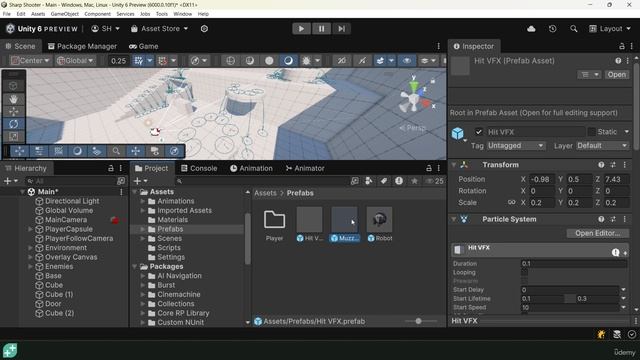The width and height of the screenshot is (640, 360).
Task: Open the Layout dropdown
Action: (x=610, y=29)
